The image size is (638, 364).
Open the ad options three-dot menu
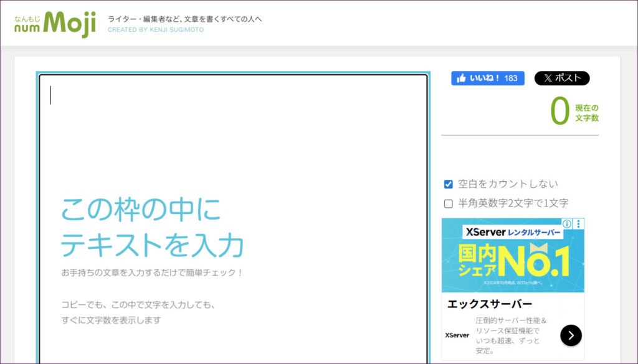[579, 224]
